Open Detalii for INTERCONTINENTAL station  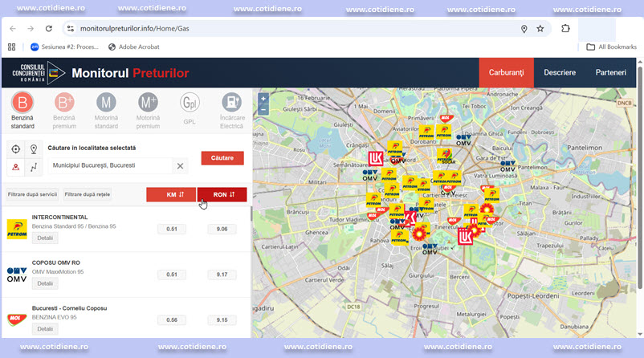[x=45, y=238]
